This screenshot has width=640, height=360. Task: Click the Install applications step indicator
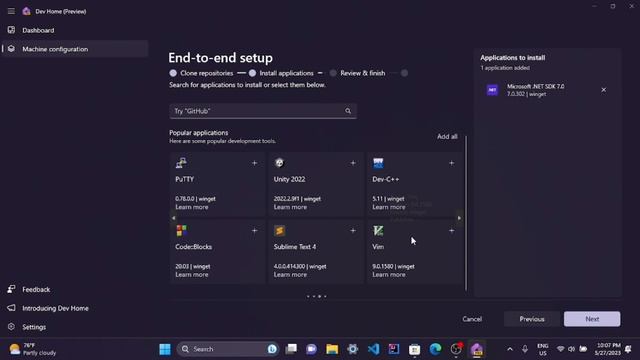[252, 73]
